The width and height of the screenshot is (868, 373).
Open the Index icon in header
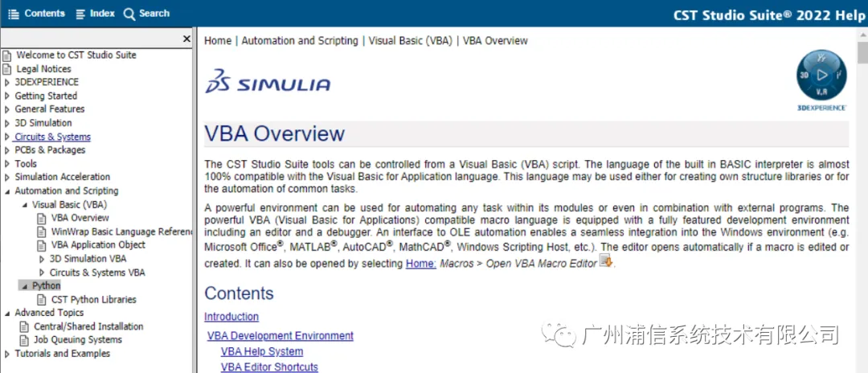pyautogui.click(x=81, y=14)
